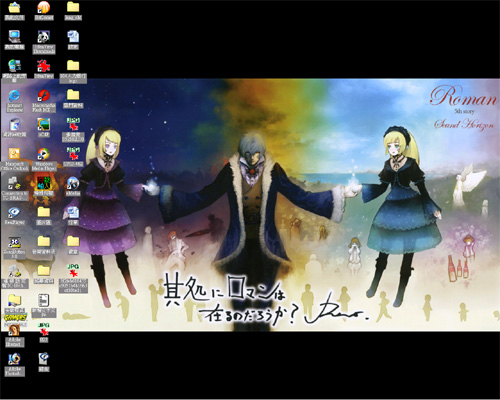Open the shared folder icon above Gamers logo
The image size is (500, 400).
click(x=14, y=300)
